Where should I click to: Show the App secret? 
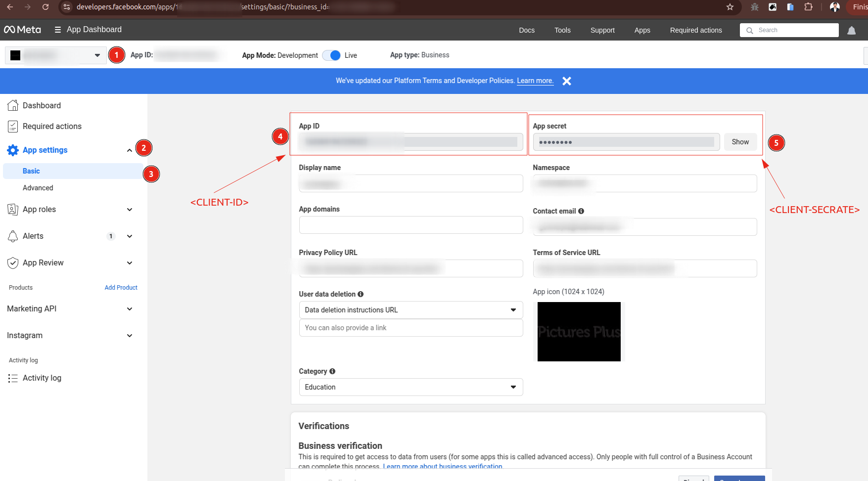point(740,142)
